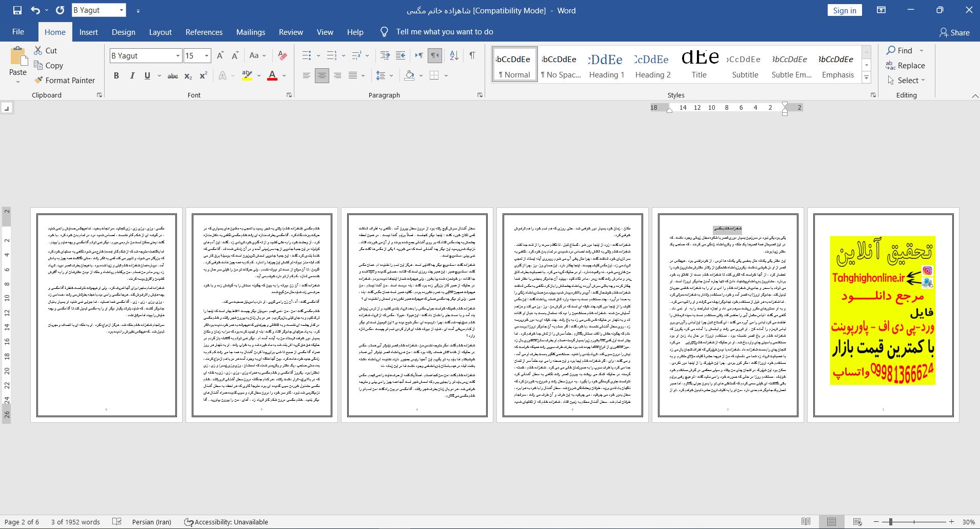
Task: Open font size dropdown showing 15
Action: (207, 55)
